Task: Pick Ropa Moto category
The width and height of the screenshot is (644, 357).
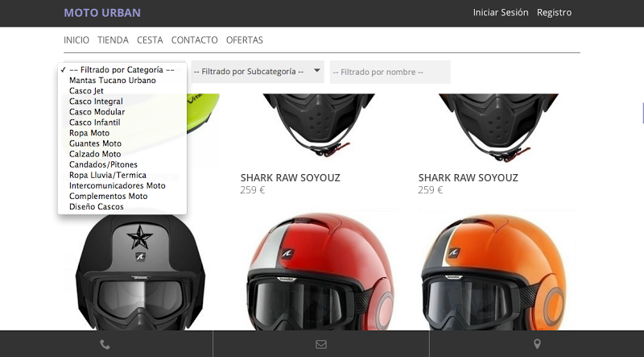Action: 122,133
